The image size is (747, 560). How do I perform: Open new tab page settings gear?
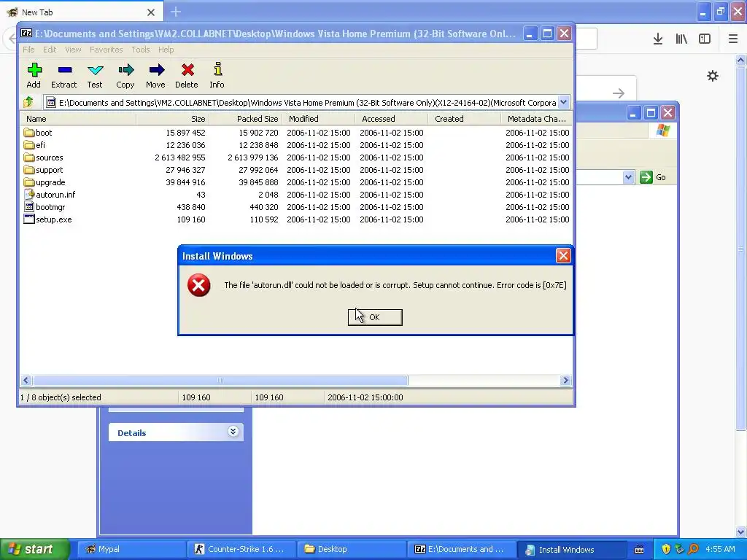tap(712, 76)
